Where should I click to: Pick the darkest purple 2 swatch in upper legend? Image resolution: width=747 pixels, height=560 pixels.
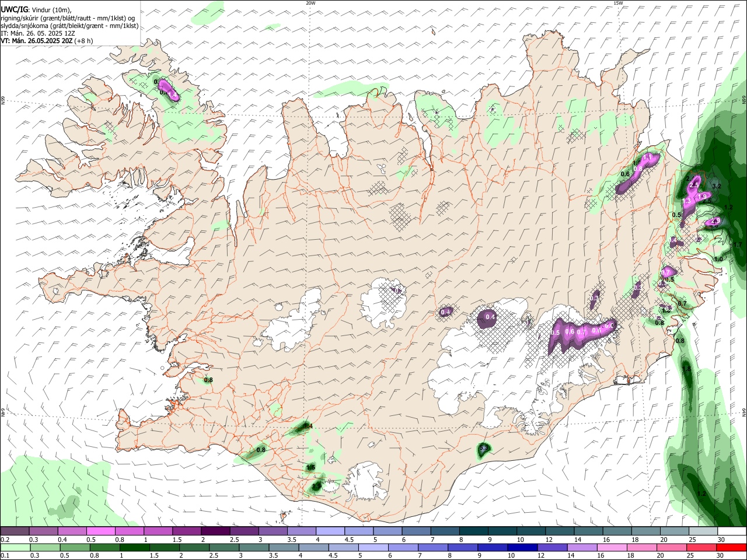[215, 531]
